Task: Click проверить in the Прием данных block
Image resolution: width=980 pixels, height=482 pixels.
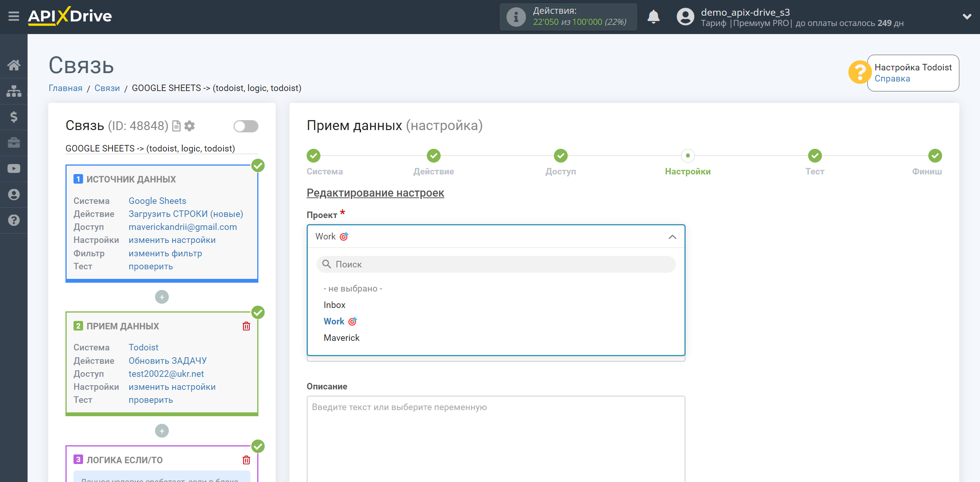Action: pos(151,400)
